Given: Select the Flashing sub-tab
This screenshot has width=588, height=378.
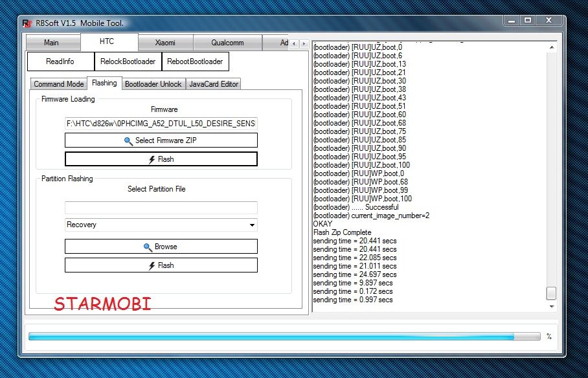Looking at the screenshot, I should 104,83.
